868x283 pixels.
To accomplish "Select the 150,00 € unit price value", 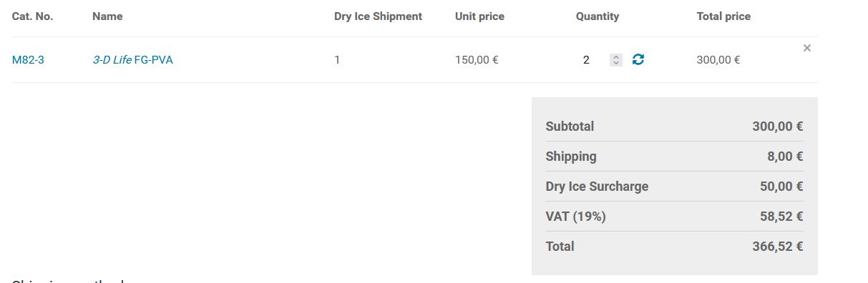I will point(477,60).
